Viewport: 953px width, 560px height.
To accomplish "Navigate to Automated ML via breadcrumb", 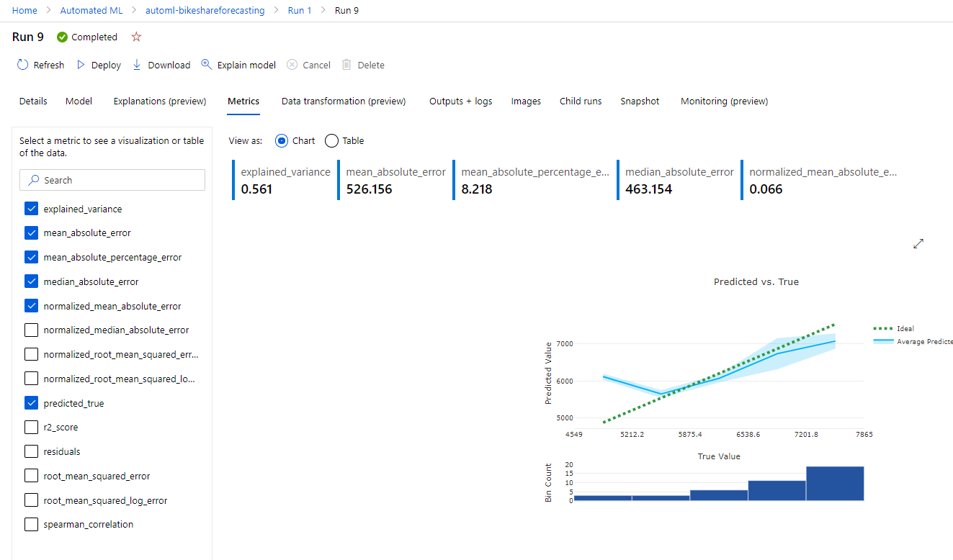I will (91, 10).
